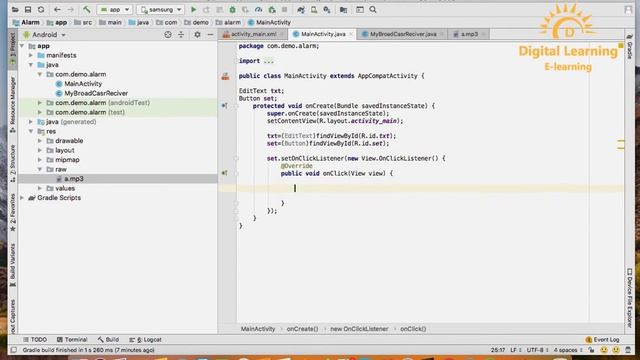Open the SDK Manager icon

coord(327,9)
